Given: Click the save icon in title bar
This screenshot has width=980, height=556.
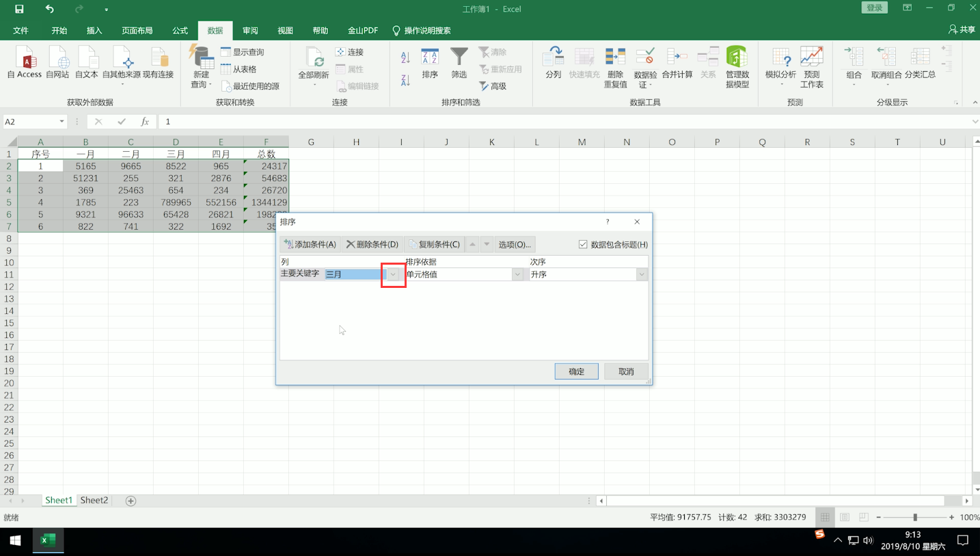Looking at the screenshot, I should coord(19,9).
